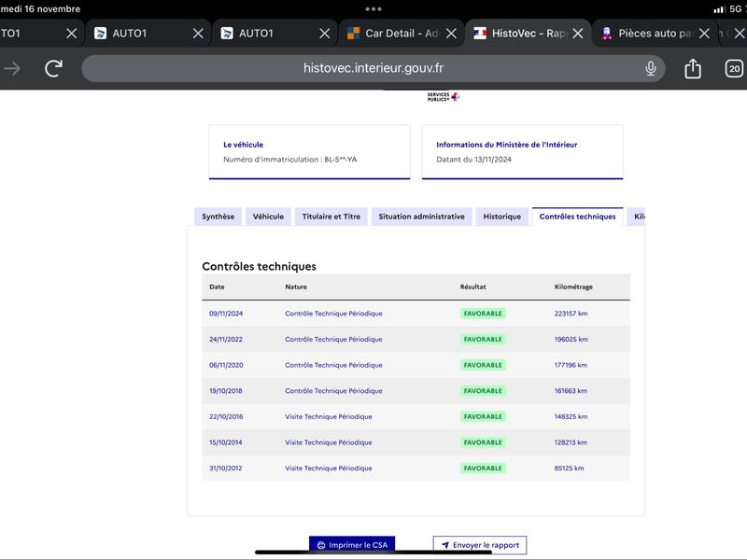Tap the microphone icon in the address bar
Screen dimensions: 747x560
click(x=650, y=68)
